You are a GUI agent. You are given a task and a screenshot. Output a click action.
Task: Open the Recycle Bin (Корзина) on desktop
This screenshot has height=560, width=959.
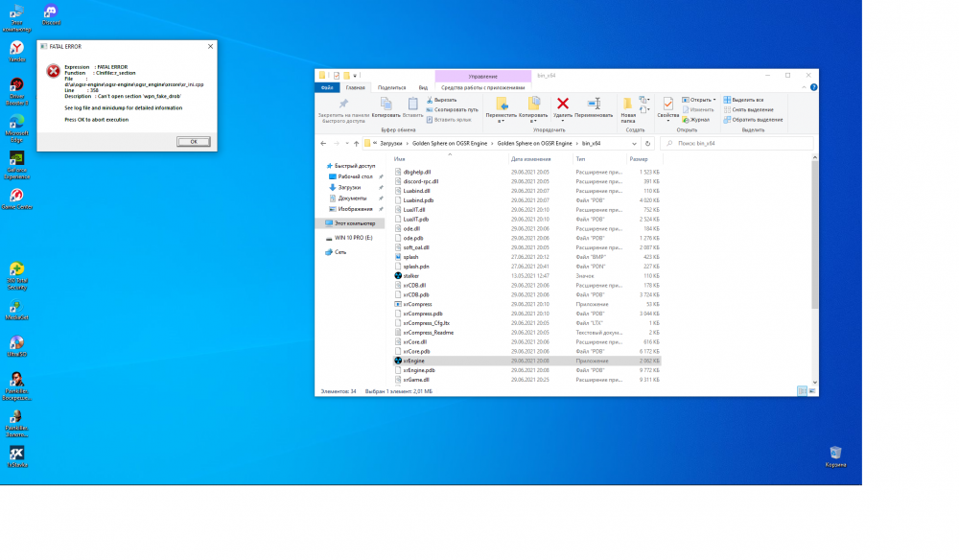835,454
